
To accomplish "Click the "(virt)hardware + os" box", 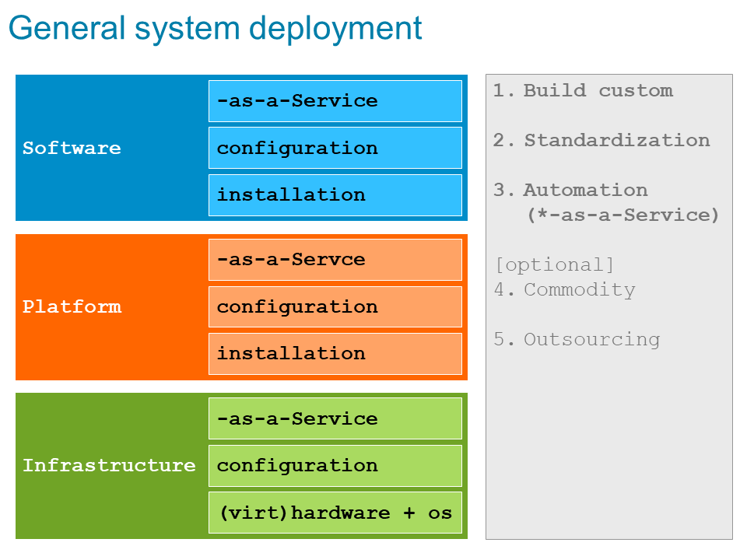I will (x=335, y=513).
